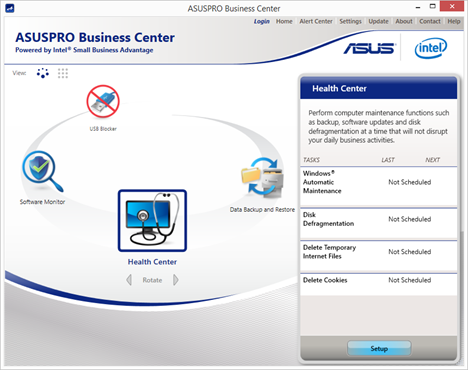Switch to carousel view icon
Viewport: 468px width, 370px height.
[x=43, y=73]
